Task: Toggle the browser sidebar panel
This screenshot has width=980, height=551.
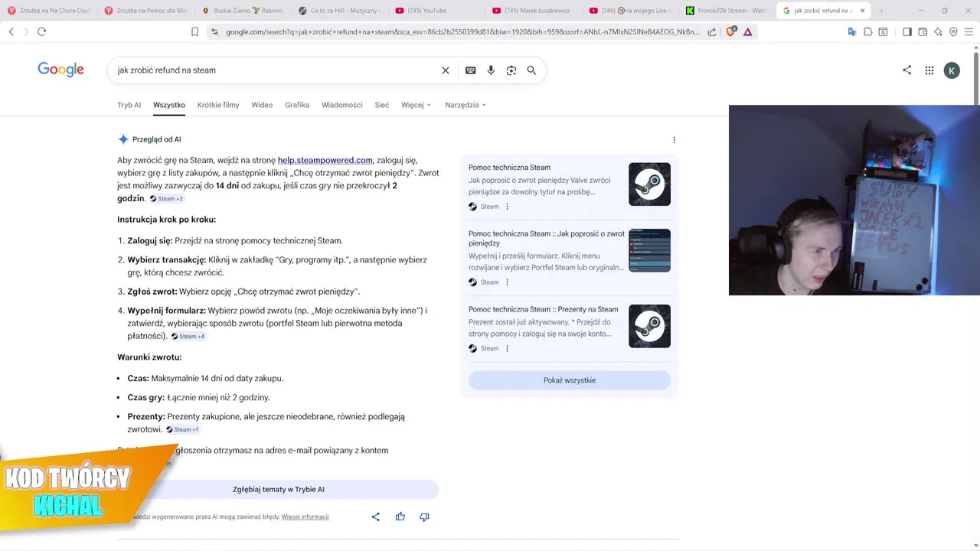Action: pos(907,31)
